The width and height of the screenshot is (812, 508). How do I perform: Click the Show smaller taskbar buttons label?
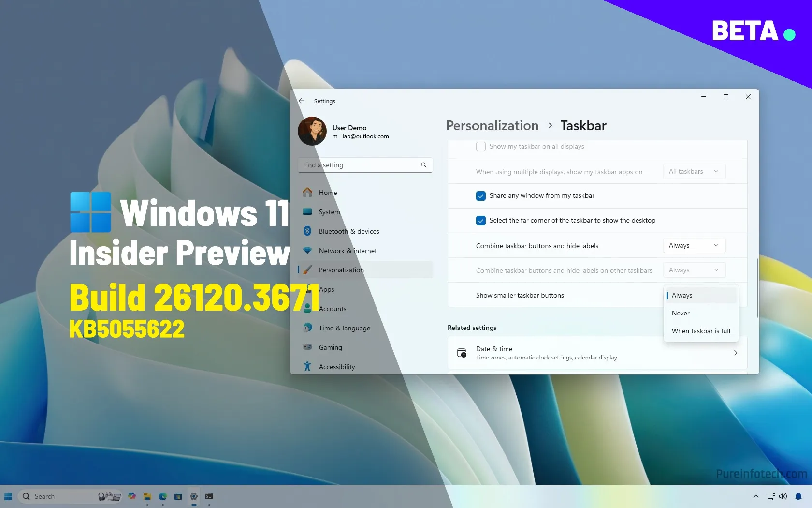point(520,295)
